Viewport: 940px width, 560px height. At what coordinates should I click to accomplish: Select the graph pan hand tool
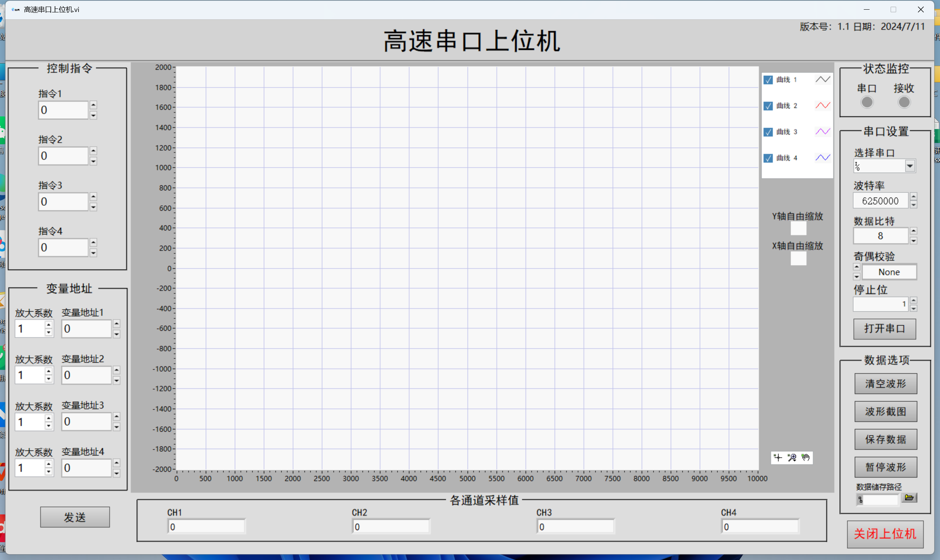806,458
